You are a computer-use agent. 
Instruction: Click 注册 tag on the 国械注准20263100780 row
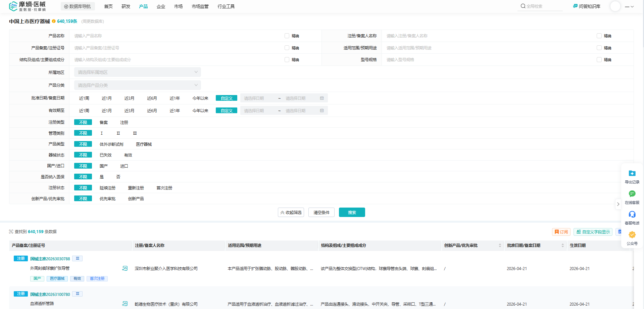pos(21,294)
